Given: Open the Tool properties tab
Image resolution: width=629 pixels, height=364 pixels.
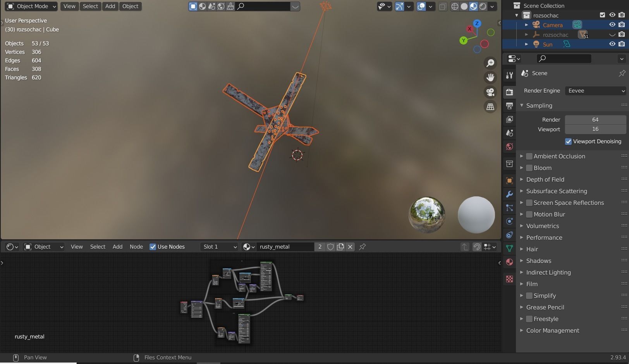Looking at the screenshot, I should [509, 76].
